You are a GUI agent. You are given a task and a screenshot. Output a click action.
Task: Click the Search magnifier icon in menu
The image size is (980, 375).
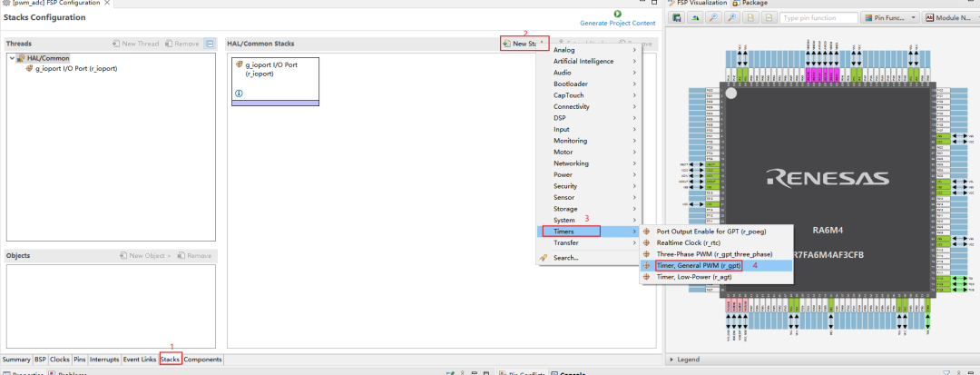point(544,258)
